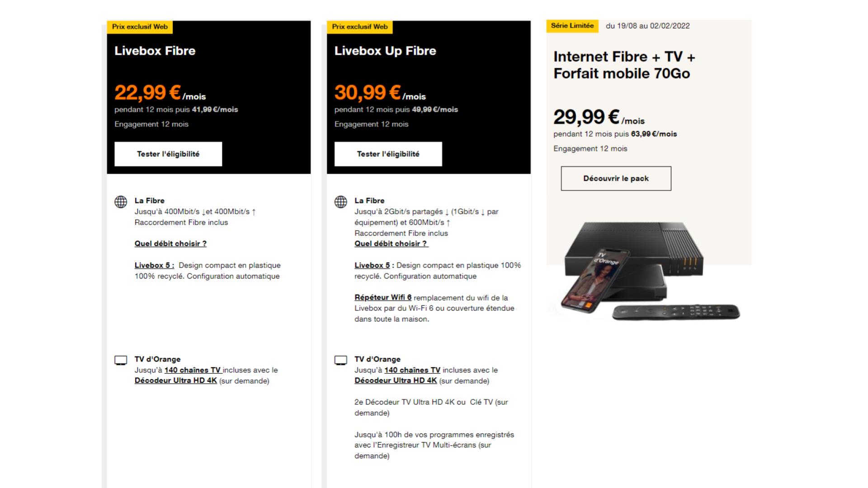
Task: Open 'Quel débit choisir ?' under Livebox Up Fibre
Action: click(392, 244)
